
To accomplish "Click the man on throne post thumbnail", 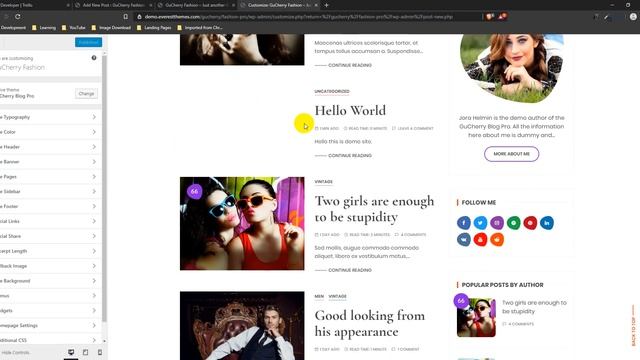I will (x=242, y=326).
